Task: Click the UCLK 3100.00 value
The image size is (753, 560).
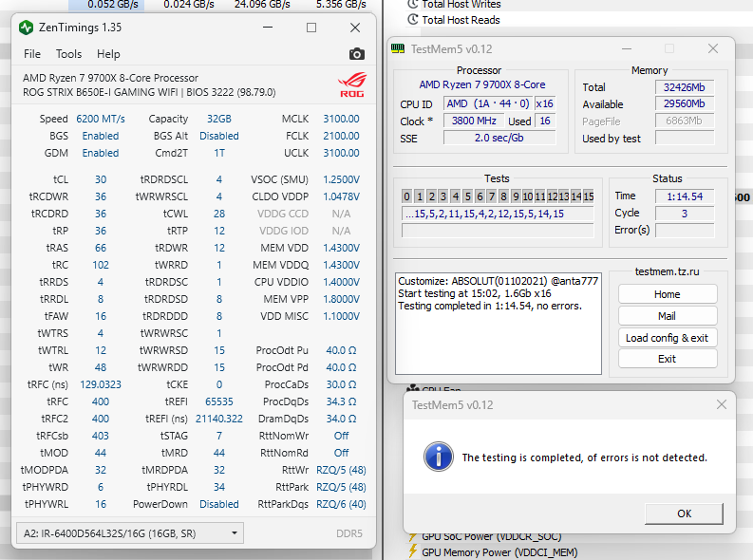Action: 341,153
